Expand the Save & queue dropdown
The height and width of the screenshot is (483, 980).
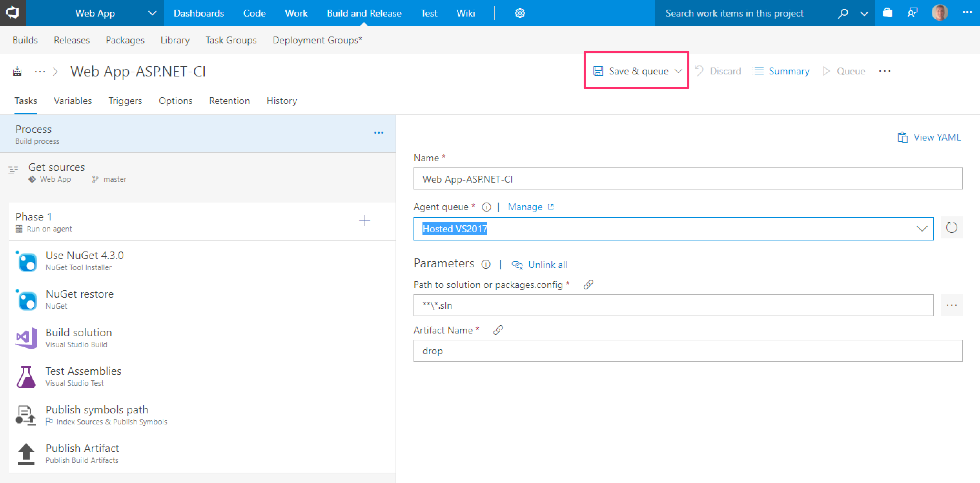pos(678,71)
